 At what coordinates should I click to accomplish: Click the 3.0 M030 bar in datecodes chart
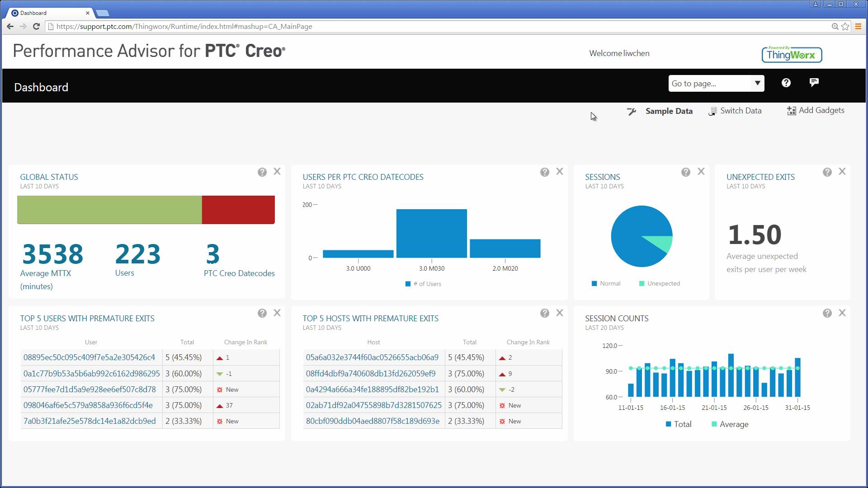pyautogui.click(x=432, y=234)
